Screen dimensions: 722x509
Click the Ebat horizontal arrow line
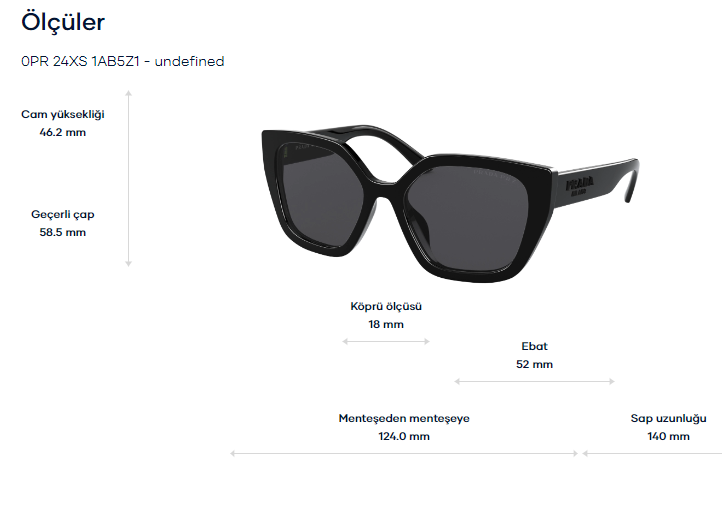click(535, 381)
